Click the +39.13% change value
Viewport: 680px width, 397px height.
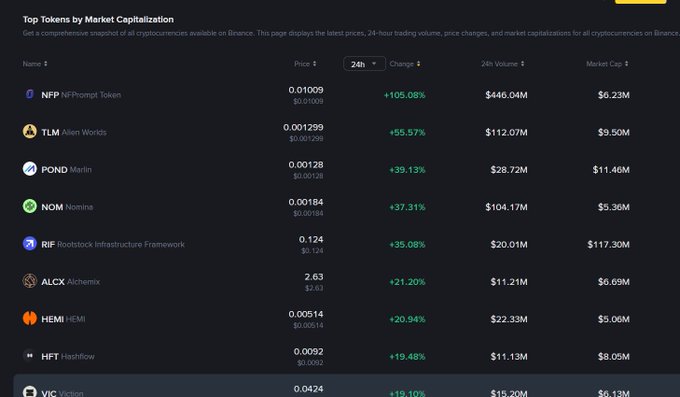tap(407, 169)
